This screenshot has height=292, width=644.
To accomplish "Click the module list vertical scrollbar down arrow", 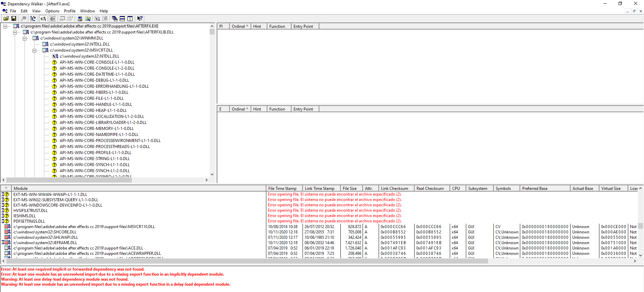I will (640, 255).
